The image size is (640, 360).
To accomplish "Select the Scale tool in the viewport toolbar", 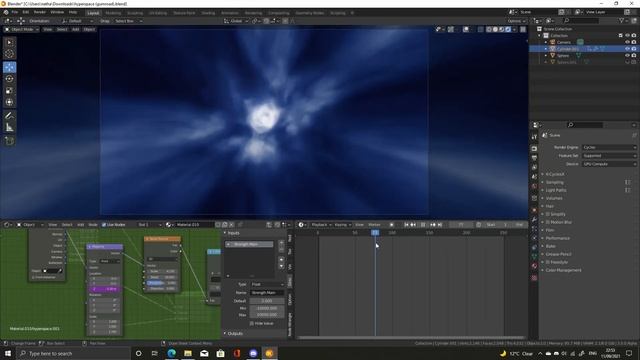I will coord(9,91).
